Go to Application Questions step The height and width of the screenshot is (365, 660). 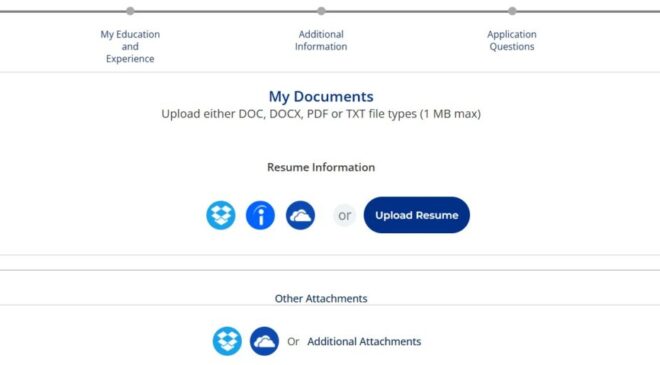[512, 40]
